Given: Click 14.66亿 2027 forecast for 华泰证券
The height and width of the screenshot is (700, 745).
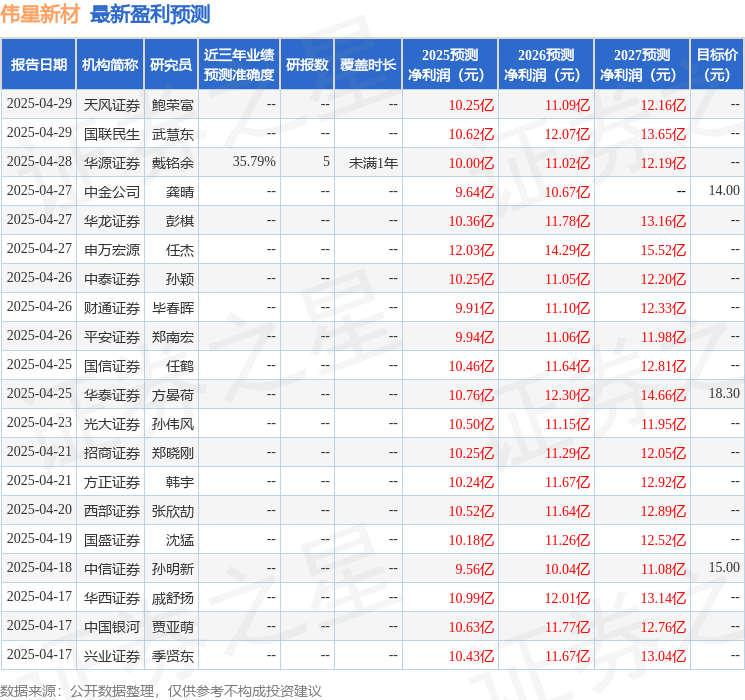Looking at the screenshot, I should [663, 395].
